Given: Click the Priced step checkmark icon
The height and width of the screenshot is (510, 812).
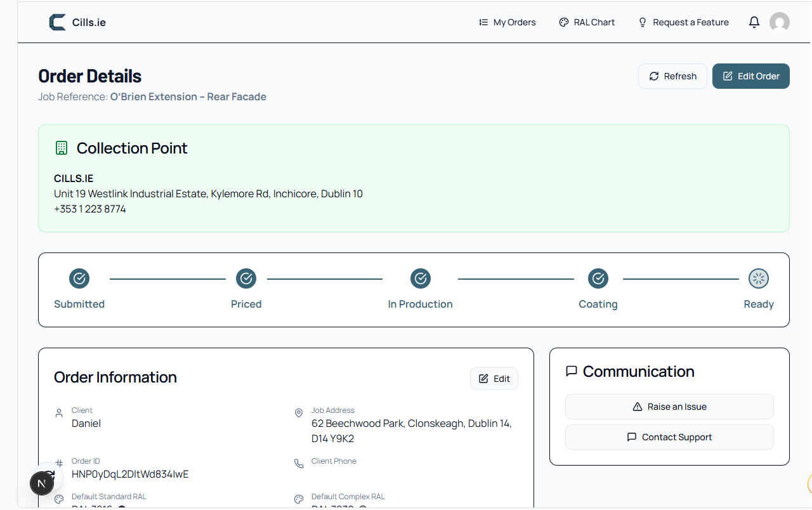Looking at the screenshot, I should [x=246, y=278].
